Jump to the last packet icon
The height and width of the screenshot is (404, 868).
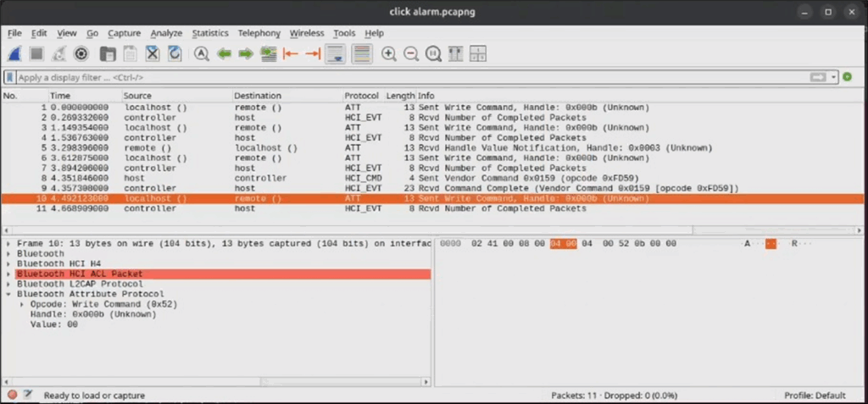(x=313, y=53)
